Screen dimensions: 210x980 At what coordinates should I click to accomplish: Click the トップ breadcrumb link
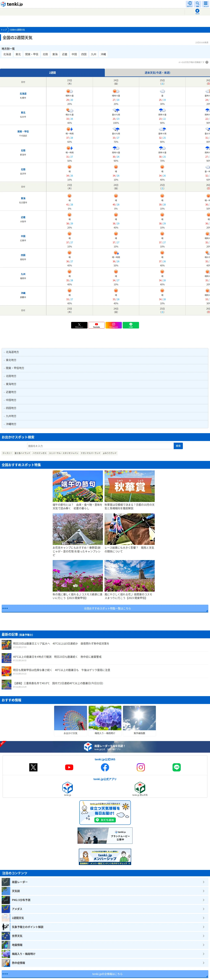click(4, 30)
